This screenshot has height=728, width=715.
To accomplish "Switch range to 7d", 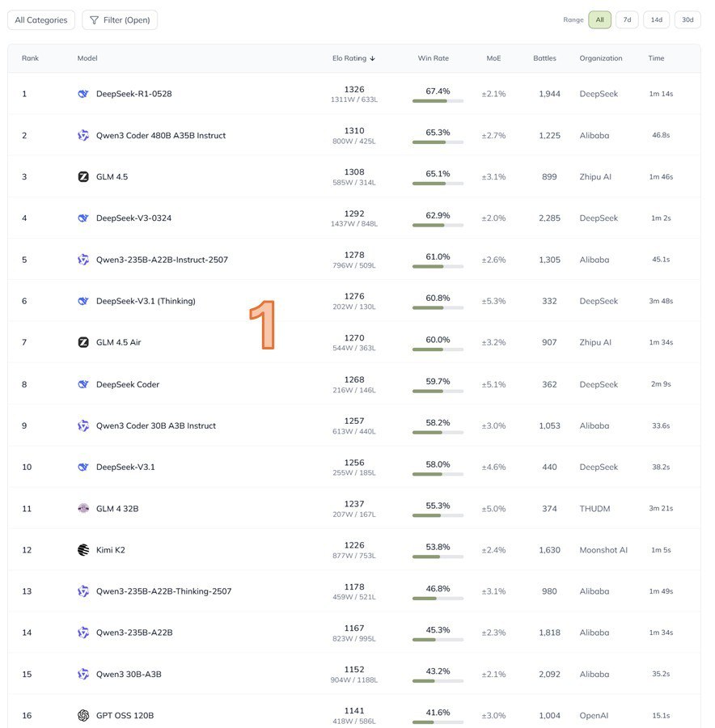I will coord(626,20).
